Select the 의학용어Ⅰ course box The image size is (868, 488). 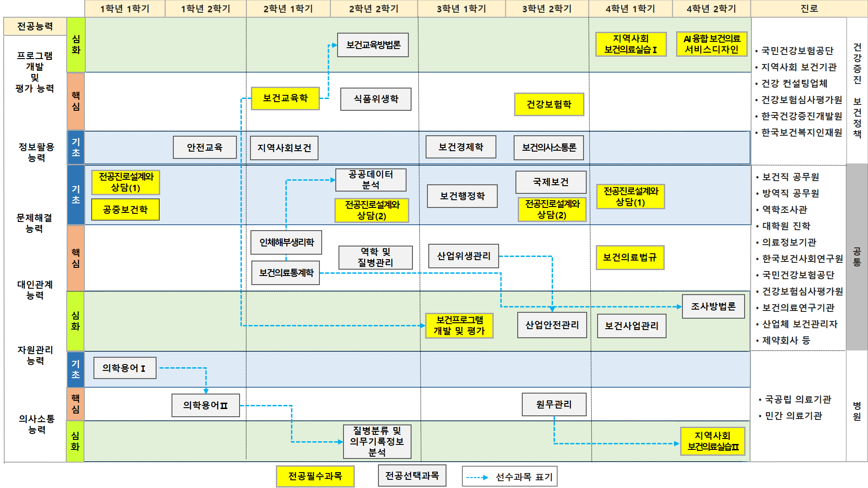pos(125,368)
